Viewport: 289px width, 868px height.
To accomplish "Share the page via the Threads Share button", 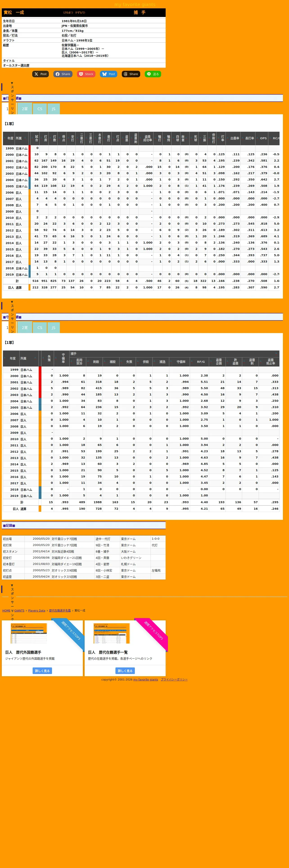I will pyautogui.click(x=131, y=74).
